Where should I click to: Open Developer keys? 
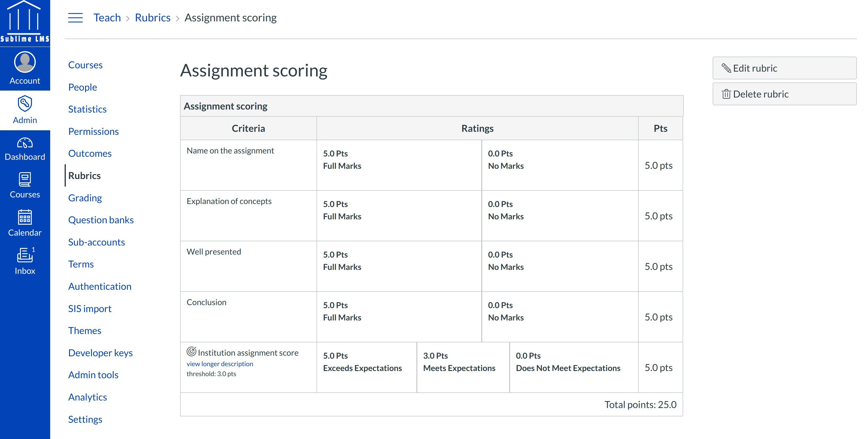click(x=100, y=353)
